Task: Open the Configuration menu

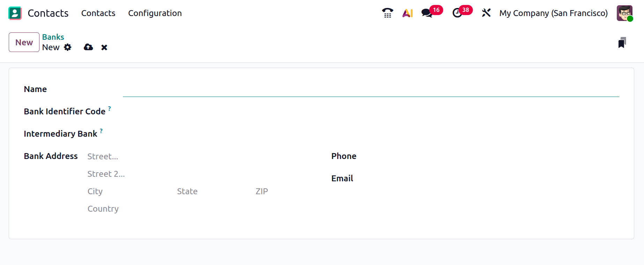Action: tap(155, 13)
